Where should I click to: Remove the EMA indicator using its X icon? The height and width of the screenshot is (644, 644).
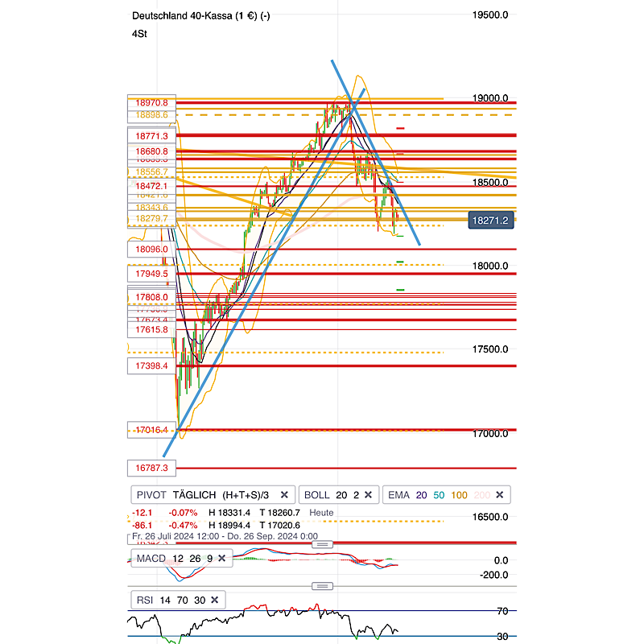tap(498, 494)
